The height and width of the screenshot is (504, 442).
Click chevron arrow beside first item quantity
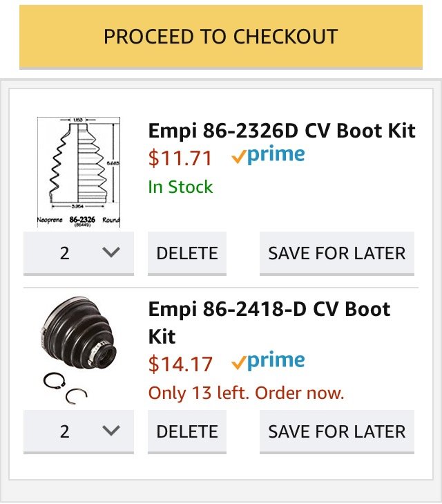pos(111,252)
